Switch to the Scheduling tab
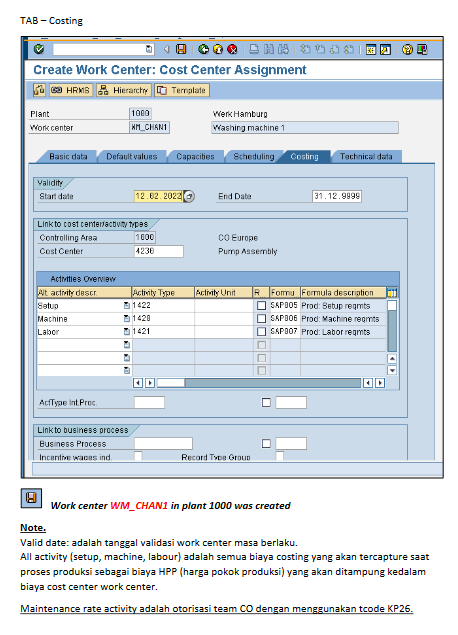Viewport: 458px width, 635px height. point(253,156)
